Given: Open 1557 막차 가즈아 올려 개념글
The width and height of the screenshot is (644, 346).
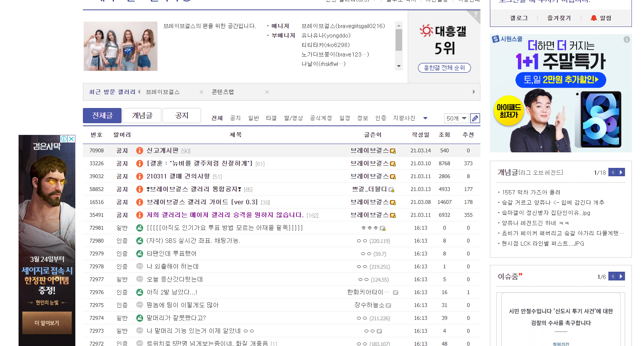Looking at the screenshot, I should 531,192.
